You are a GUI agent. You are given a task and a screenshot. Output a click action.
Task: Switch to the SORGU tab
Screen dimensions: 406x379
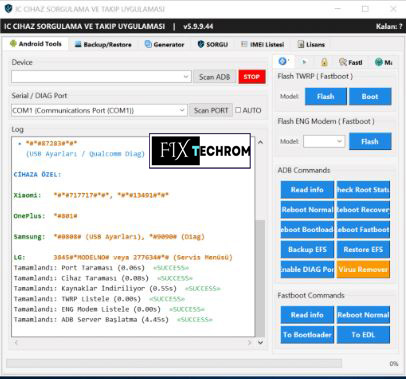coord(213,45)
